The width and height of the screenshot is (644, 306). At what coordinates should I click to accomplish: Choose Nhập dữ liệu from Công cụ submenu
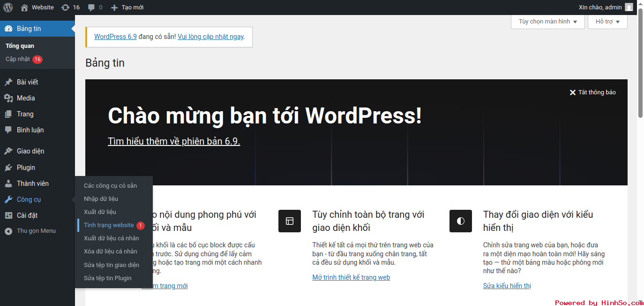[101, 199]
